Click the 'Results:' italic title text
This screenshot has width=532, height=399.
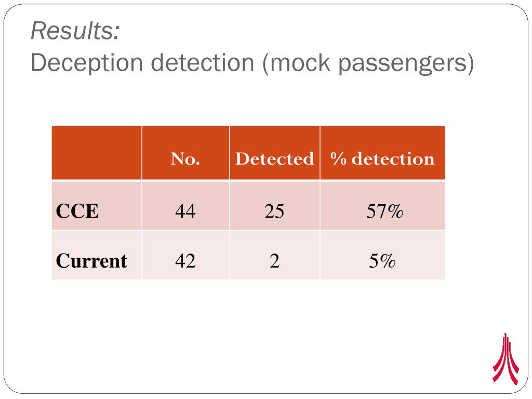tap(75, 31)
